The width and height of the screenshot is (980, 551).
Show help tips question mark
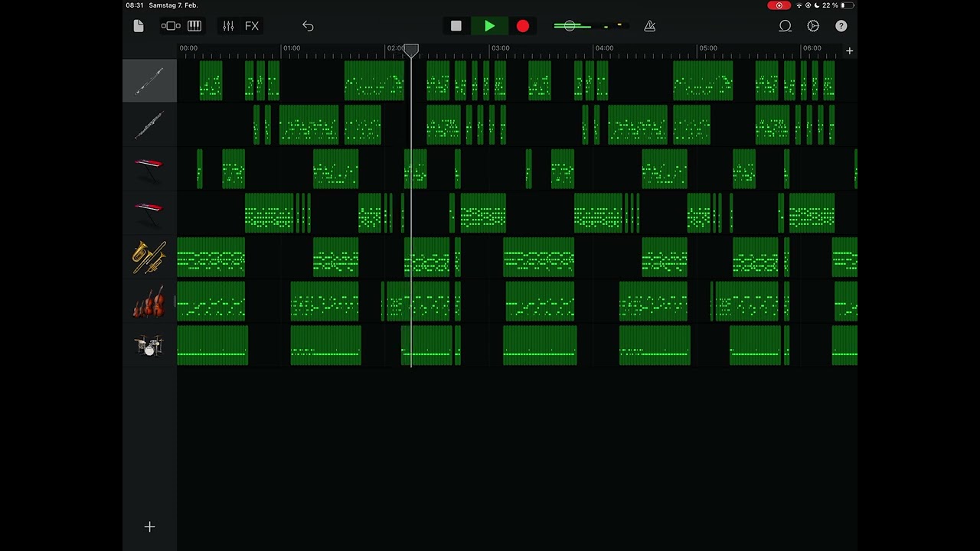pos(841,26)
